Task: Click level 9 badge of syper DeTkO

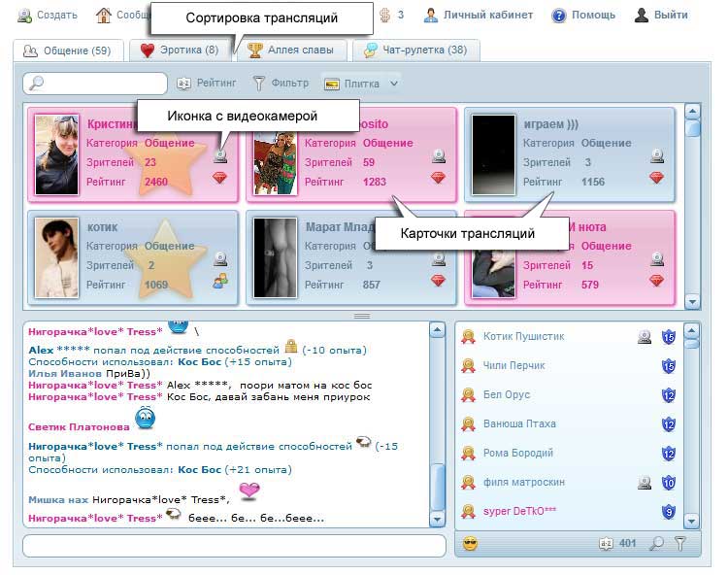Action: point(669,512)
